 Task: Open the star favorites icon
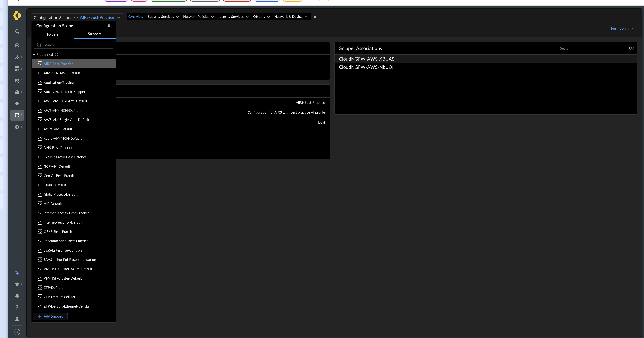click(17, 284)
